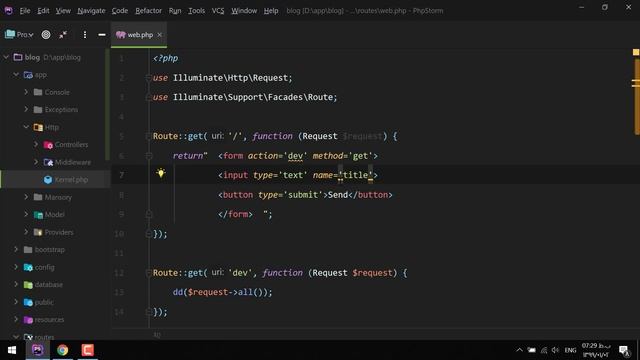This screenshot has height=360, width=640.
Task: Expand the bootstrap folder
Action: click(x=16, y=249)
